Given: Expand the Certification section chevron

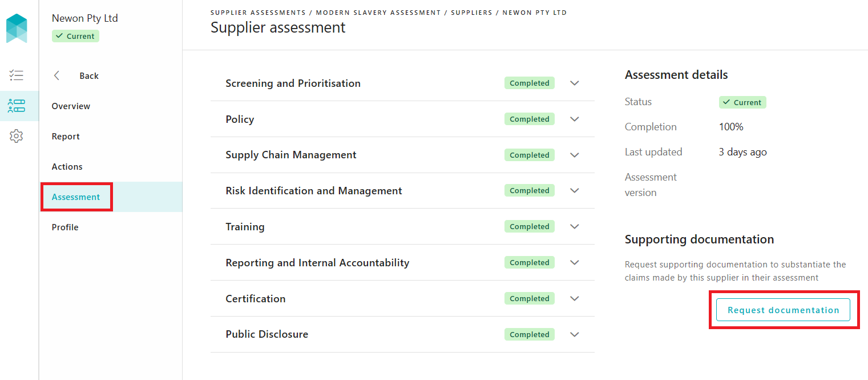Looking at the screenshot, I should (575, 298).
